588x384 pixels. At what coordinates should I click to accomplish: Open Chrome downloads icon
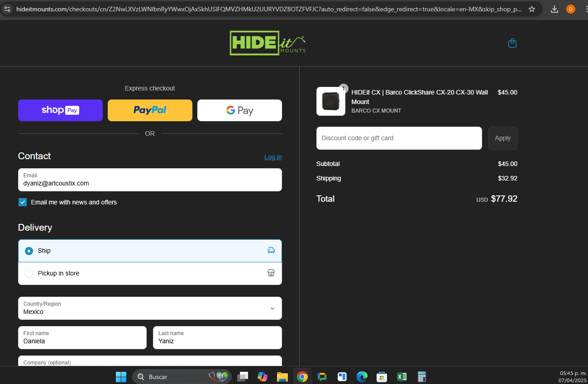[x=555, y=9]
